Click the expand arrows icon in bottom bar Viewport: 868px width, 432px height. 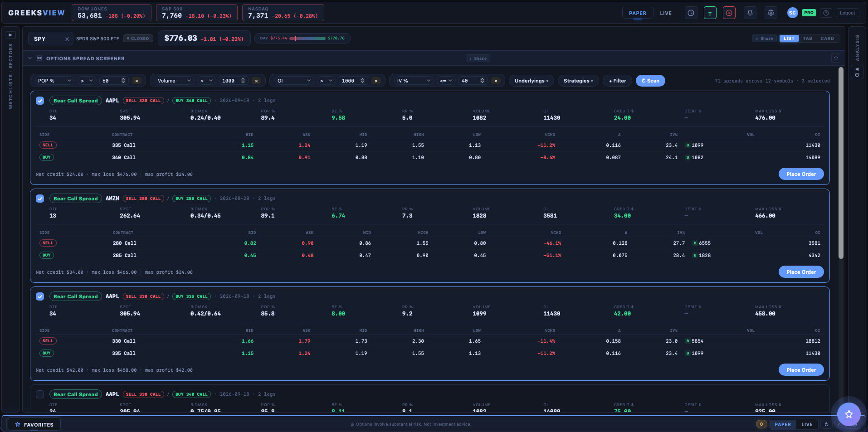tap(839, 425)
